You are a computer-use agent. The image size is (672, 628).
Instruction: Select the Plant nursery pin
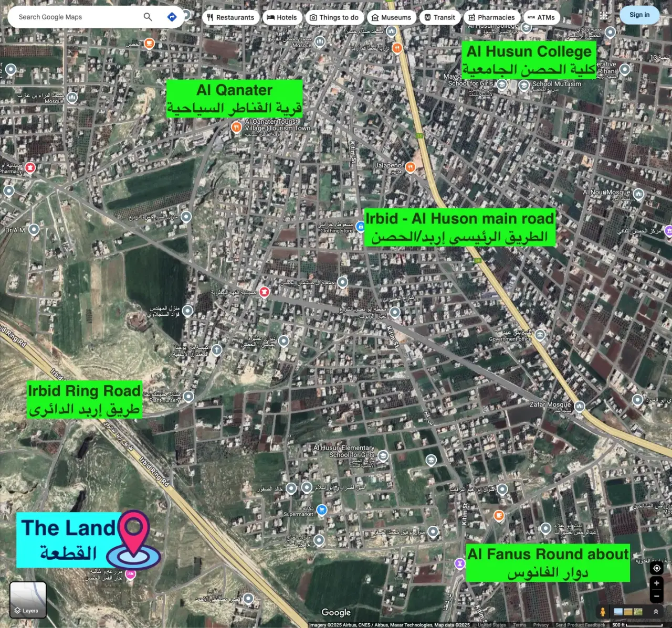[188, 397]
